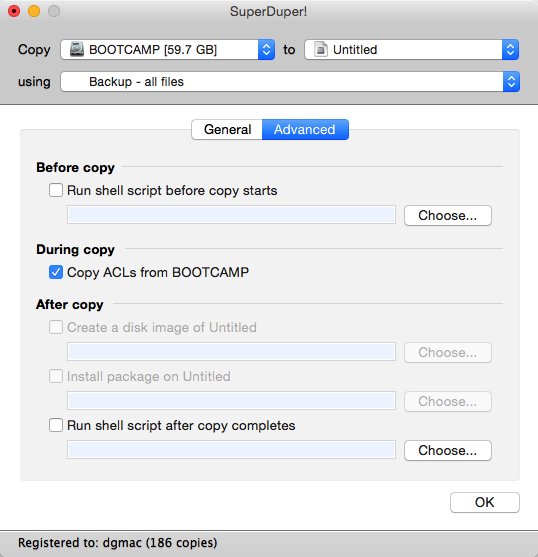Select the Advanced tab
The width and height of the screenshot is (538, 557).
pos(305,129)
